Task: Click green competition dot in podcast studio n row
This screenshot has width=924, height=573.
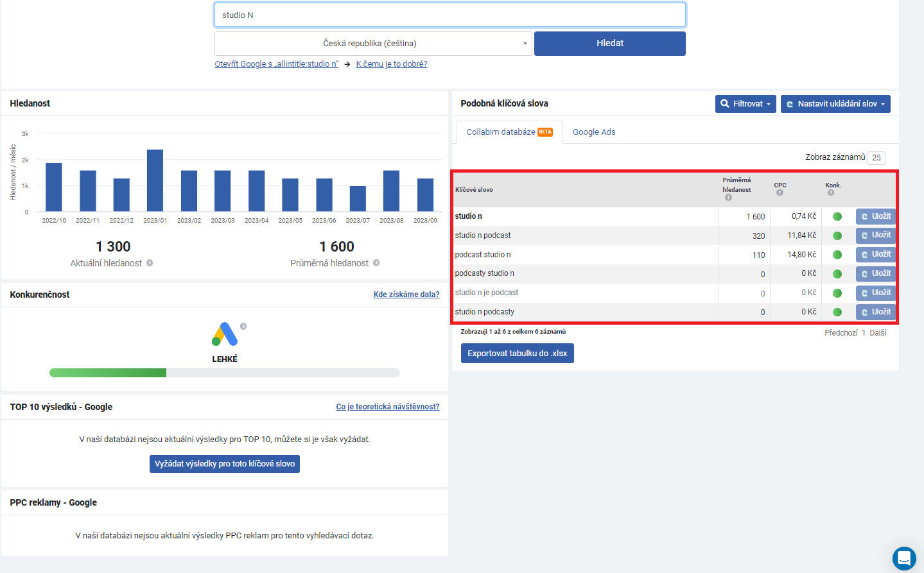Action: [837, 255]
